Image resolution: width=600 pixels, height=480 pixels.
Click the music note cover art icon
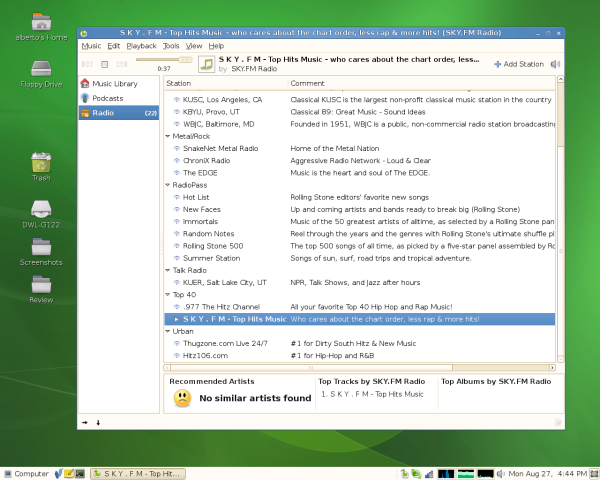pos(207,64)
